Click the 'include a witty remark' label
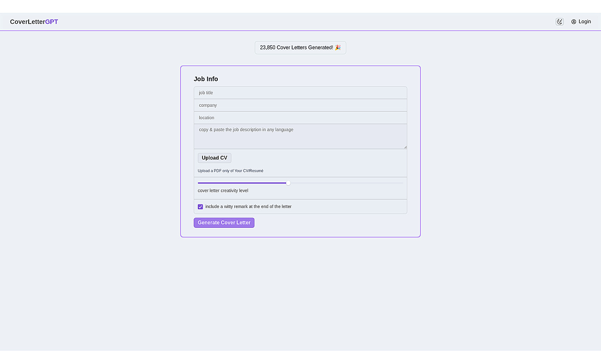This screenshot has width=601, height=364. [x=248, y=206]
